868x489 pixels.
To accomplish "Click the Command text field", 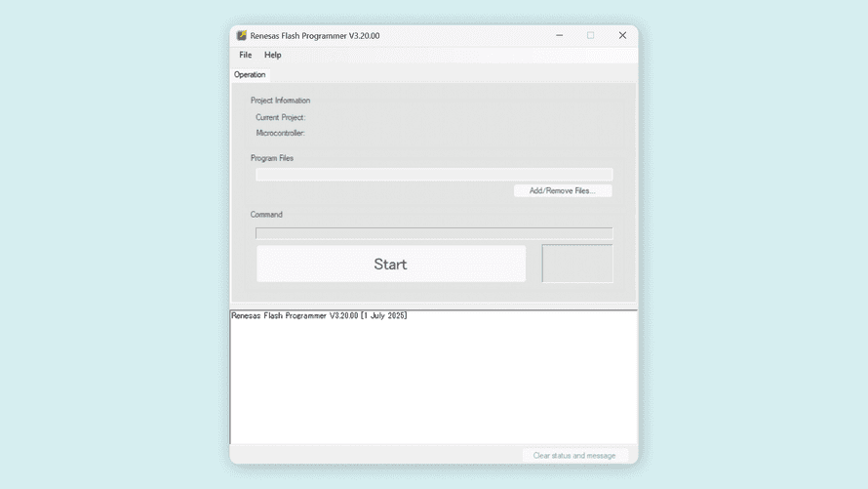I will (434, 233).
